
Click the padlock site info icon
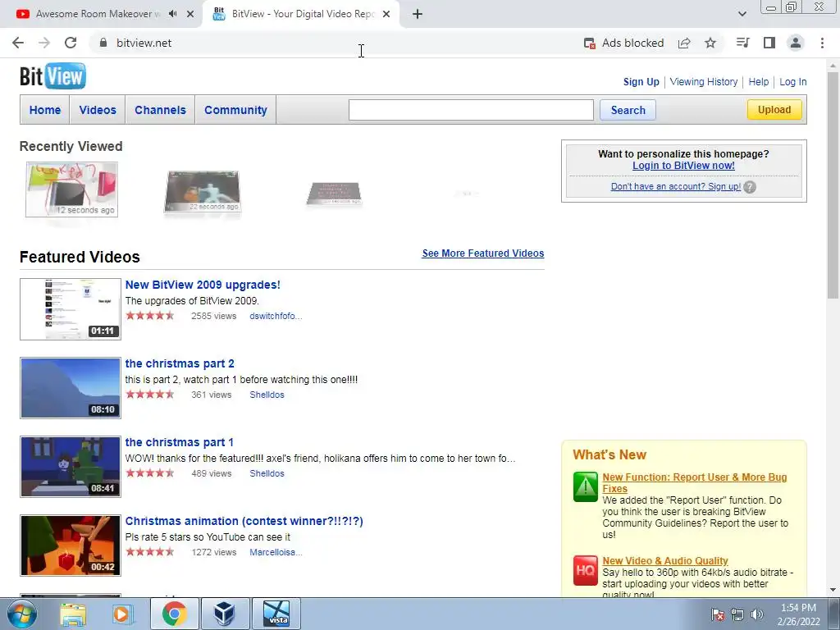coord(103,43)
